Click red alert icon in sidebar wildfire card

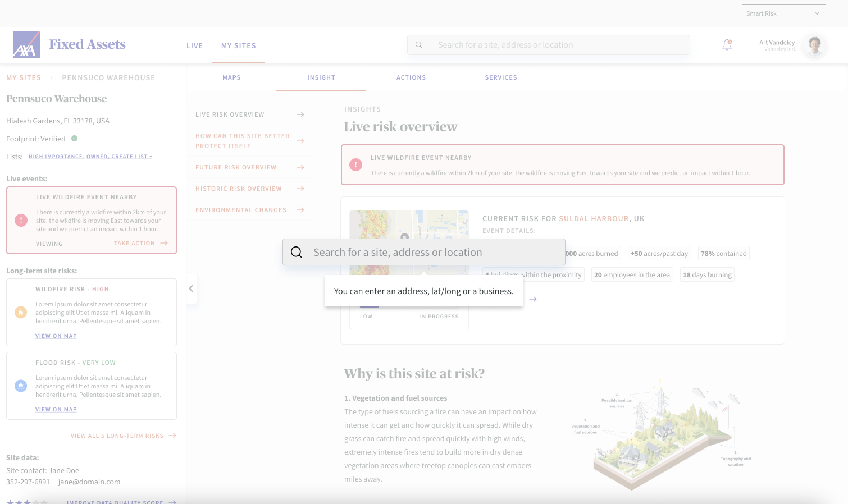[21, 220]
